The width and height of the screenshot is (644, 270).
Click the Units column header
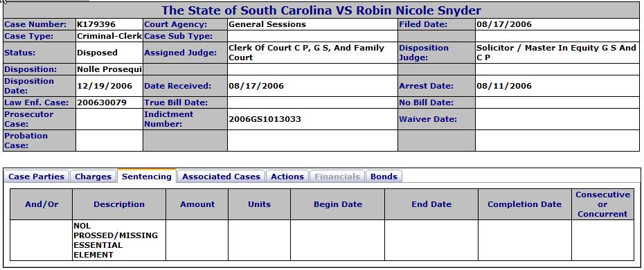[x=260, y=204]
